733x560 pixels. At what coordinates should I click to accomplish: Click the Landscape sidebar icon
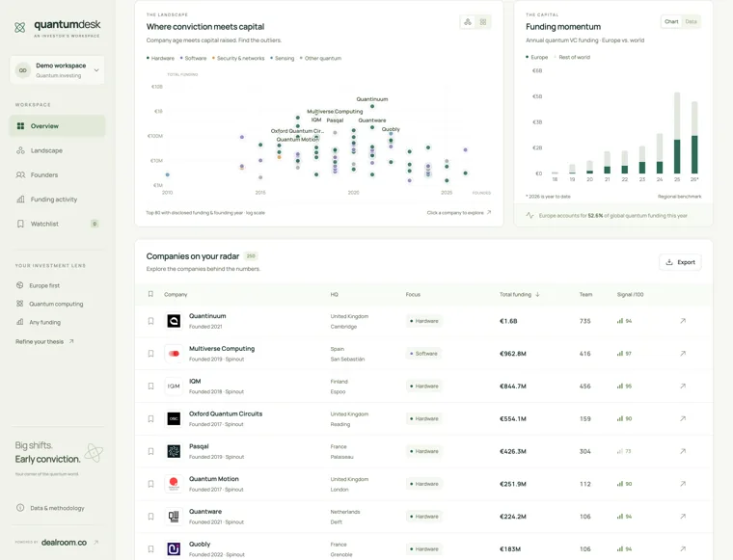[x=20, y=150]
